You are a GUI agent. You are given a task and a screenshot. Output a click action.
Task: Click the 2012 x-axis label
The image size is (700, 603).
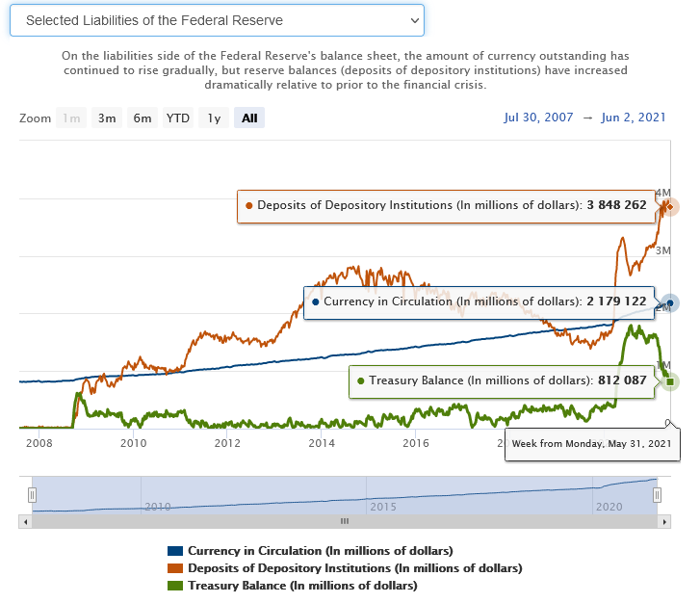227,443
